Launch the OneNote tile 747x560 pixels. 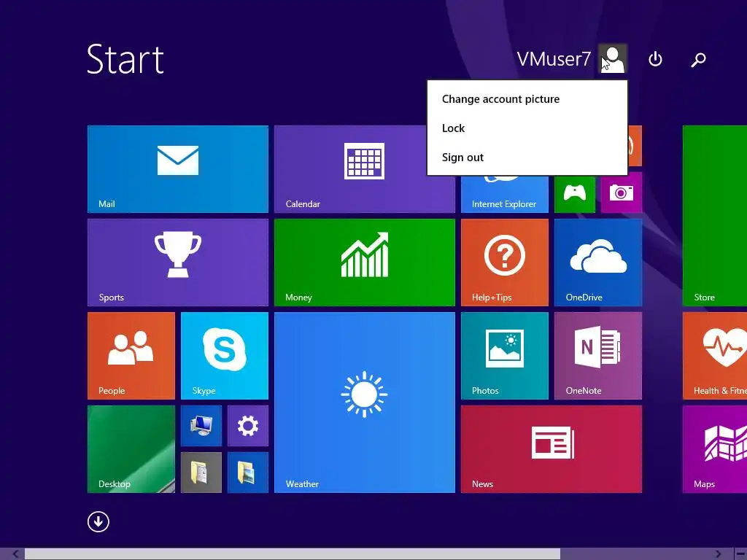[598, 356]
